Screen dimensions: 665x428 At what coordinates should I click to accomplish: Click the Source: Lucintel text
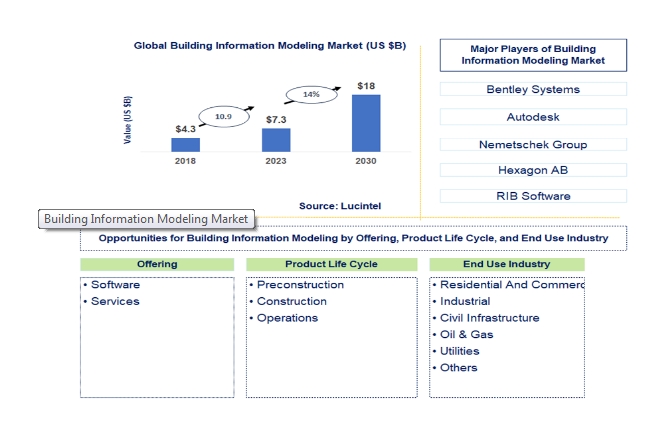(340, 206)
